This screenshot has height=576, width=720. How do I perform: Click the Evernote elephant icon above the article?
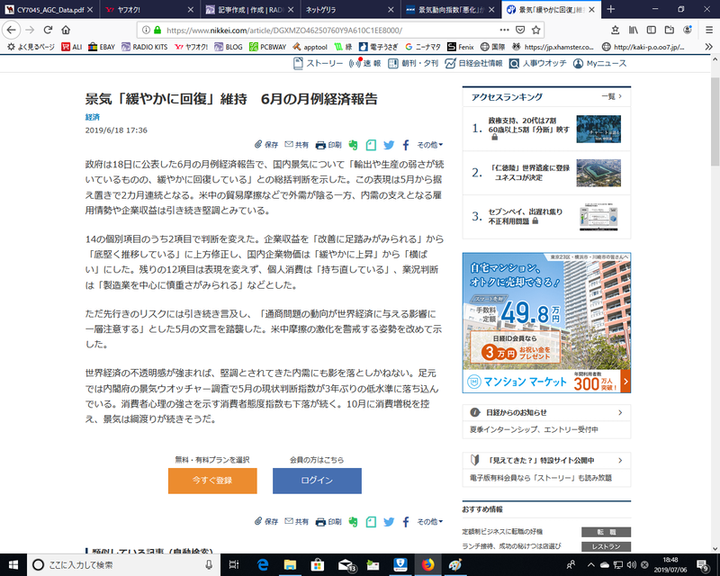[353, 145]
